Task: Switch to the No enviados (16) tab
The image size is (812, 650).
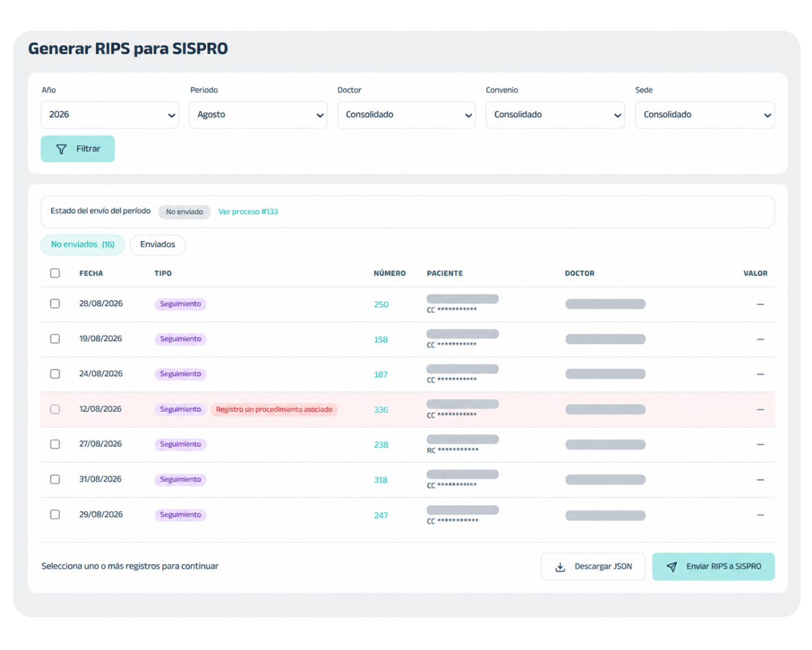Action: tap(82, 244)
